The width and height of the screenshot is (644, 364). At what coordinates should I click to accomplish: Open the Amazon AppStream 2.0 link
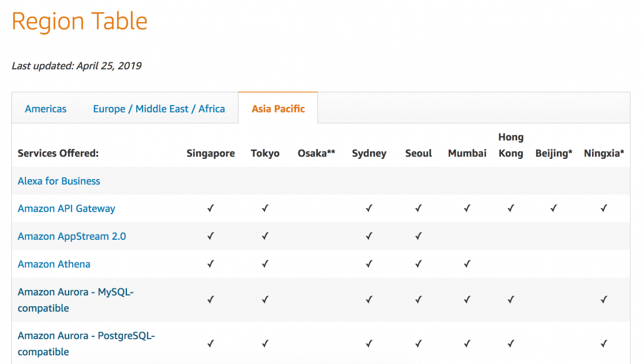[72, 236]
